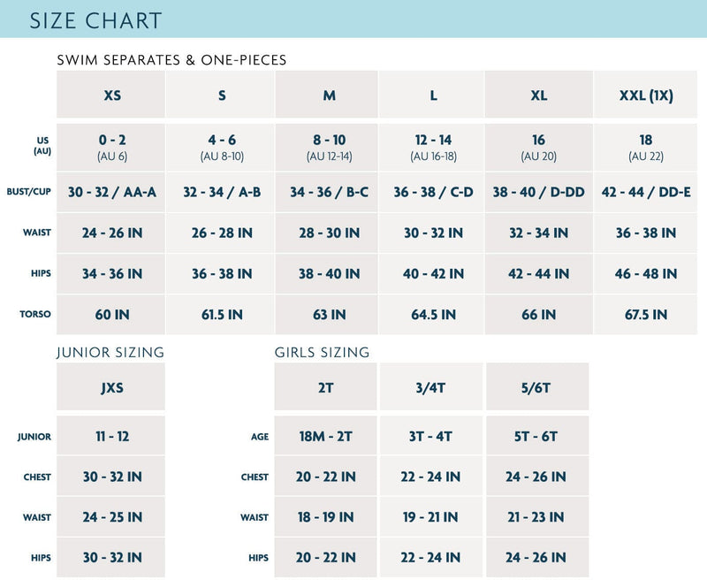This screenshot has height=588, width=707.
Task: Click the Size Chart title text
Action: click(95, 20)
